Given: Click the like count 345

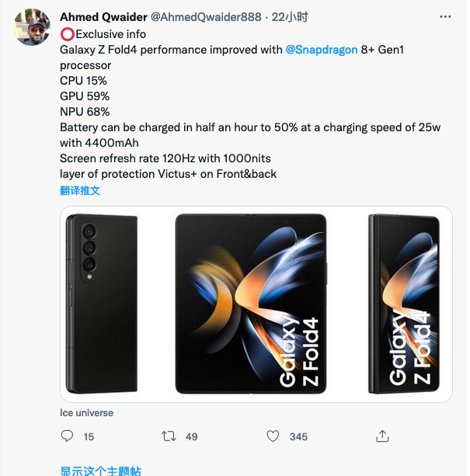Looking at the screenshot, I should pyautogui.click(x=298, y=437).
